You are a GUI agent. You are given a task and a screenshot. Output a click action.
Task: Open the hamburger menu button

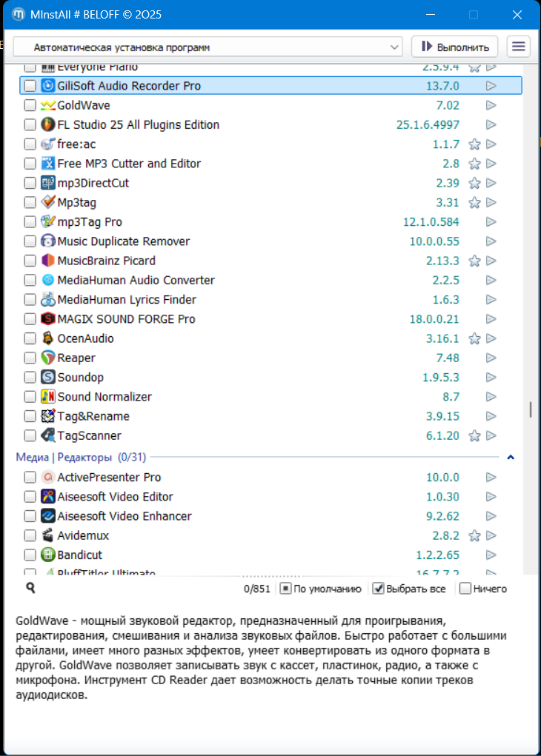coord(519,47)
